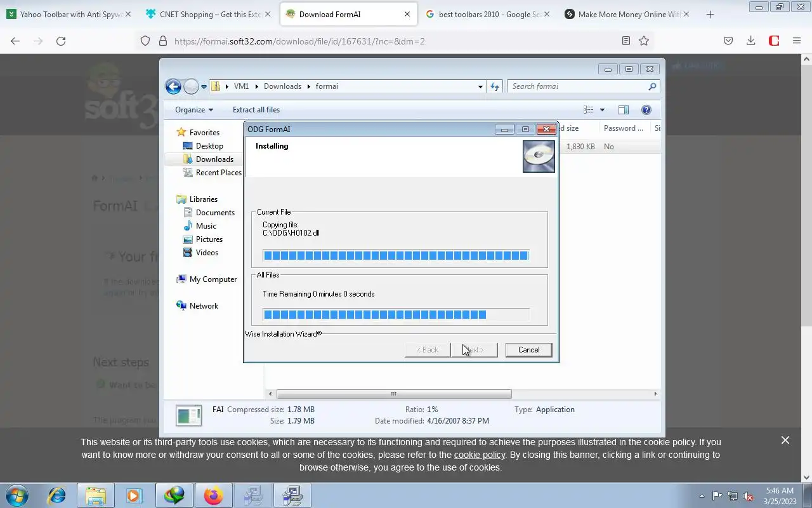Open Windows Media Player taskbar icon

(x=134, y=495)
